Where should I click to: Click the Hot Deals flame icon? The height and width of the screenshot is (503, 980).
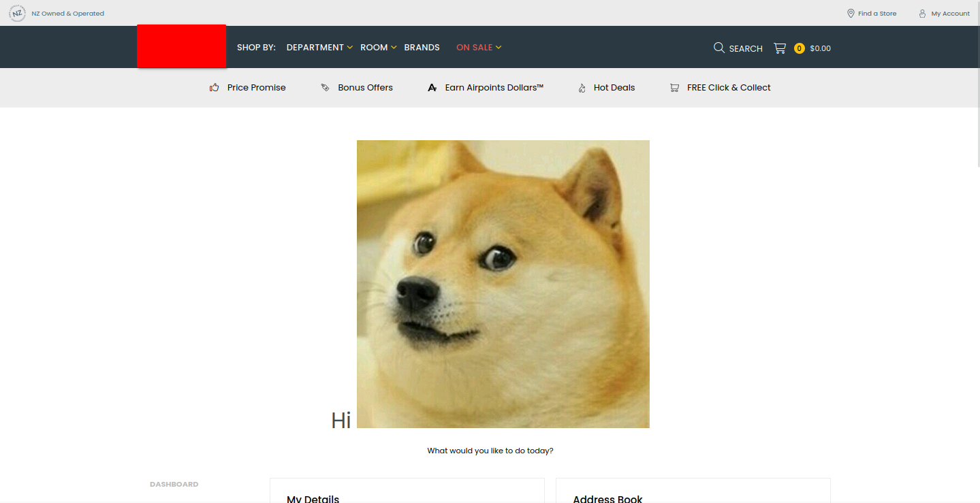pyautogui.click(x=582, y=88)
